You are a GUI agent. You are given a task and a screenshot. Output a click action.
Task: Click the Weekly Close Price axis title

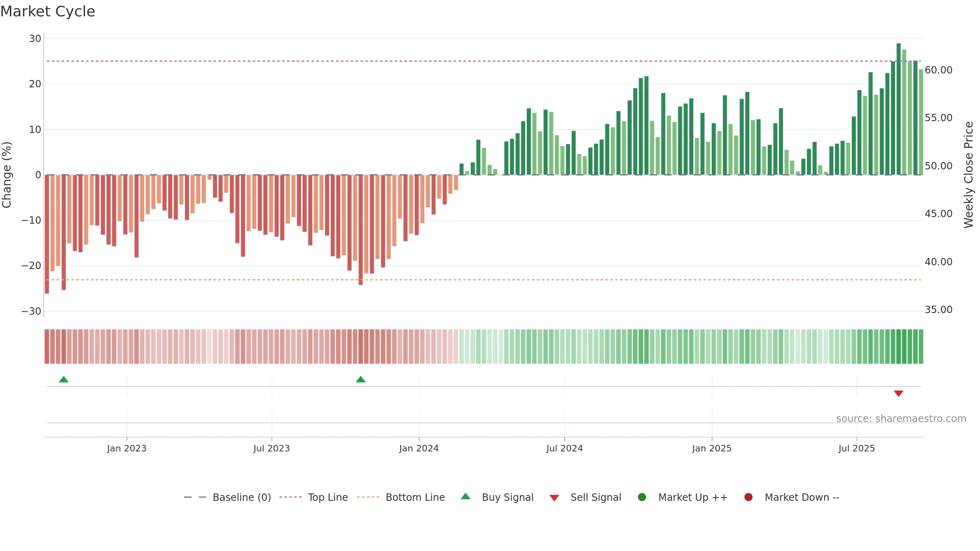(x=969, y=175)
